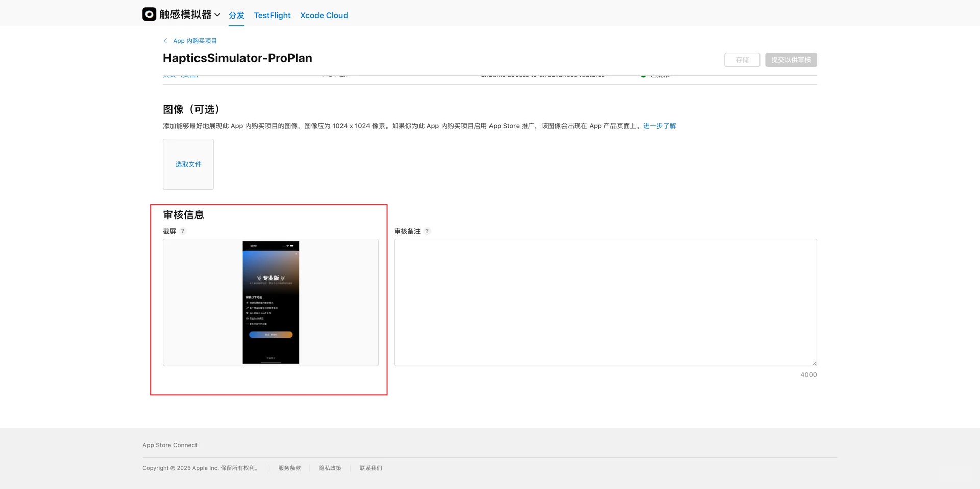Click the back chevron arrow icon

[x=166, y=40]
